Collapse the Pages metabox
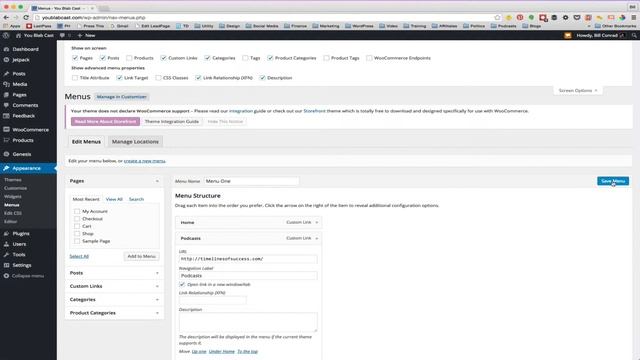This screenshot has width=640, height=360. tap(157, 181)
